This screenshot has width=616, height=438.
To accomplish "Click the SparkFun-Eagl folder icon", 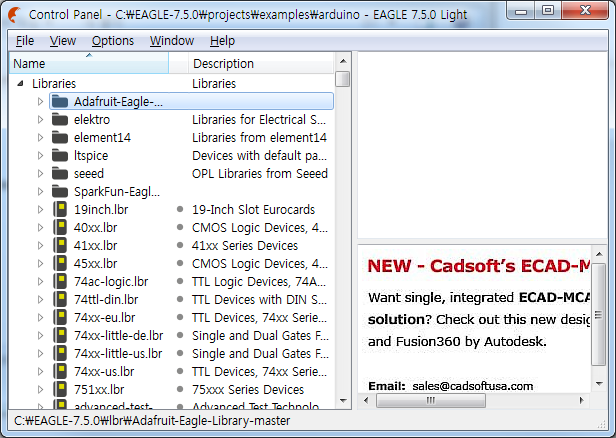I will click(x=60, y=191).
